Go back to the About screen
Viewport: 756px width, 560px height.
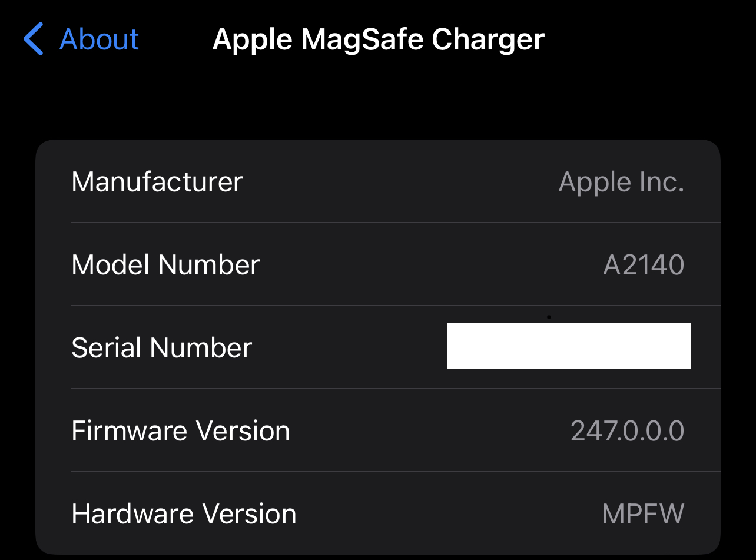99,39
